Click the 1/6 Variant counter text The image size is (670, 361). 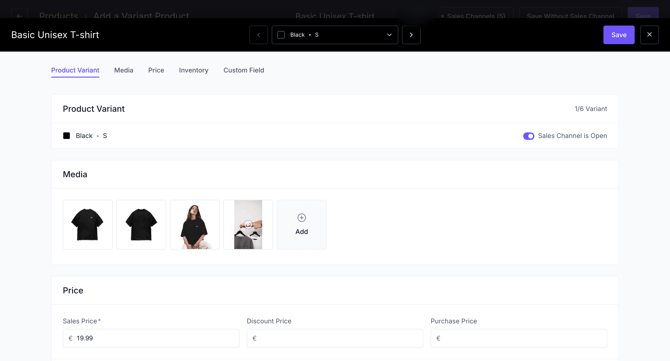pyautogui.click(x=591, y=109)
